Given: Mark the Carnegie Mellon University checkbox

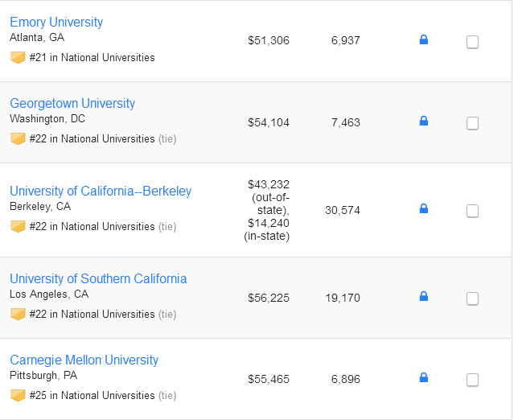Looking at the screenshot, I should pyautogui.click(x=473, y=380).
